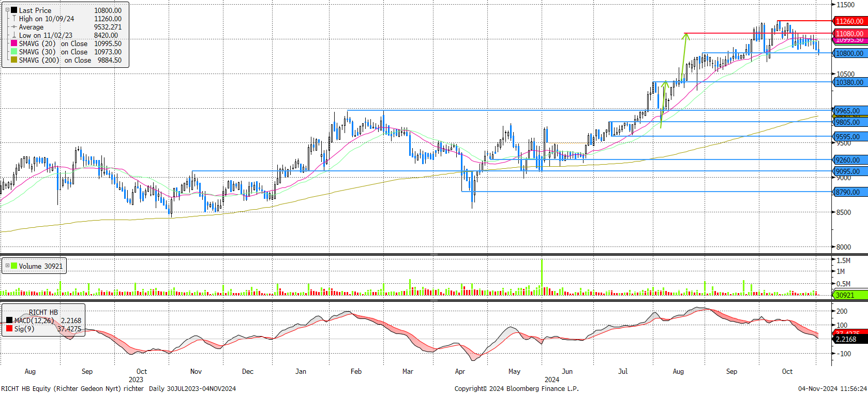Click the red 11080.00 price level label

pyautogui.click(x=849, y=34)
